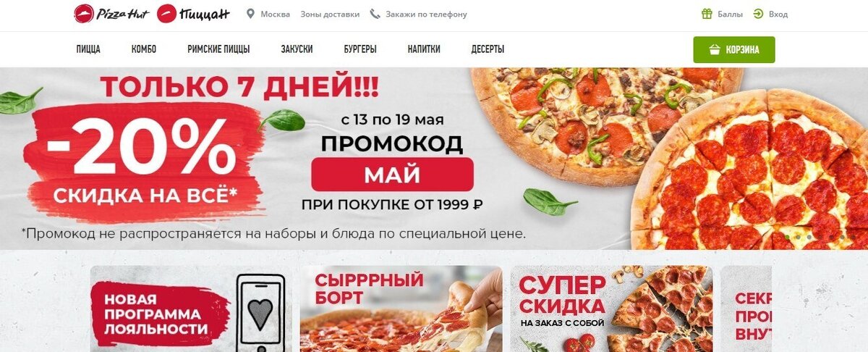Image resolution: width=868 pixels, height=352 pixels.
Task: Open the Комбо menu category
Action: tap(144, 50)
